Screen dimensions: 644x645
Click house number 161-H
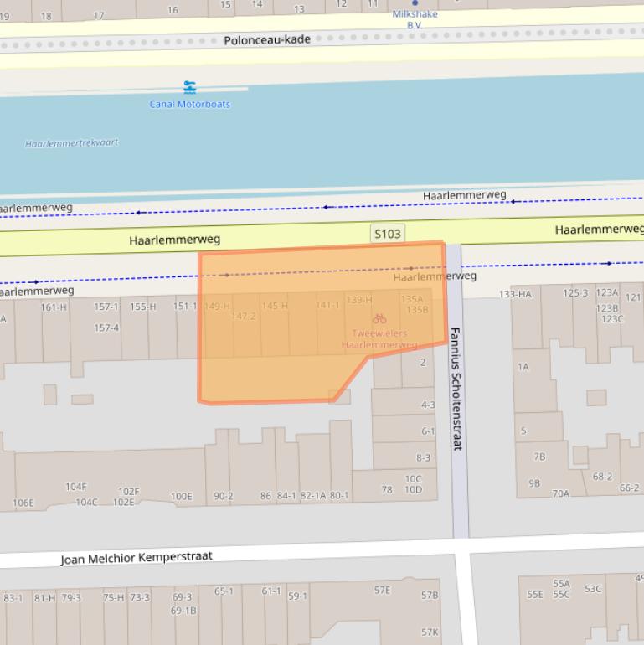[x=54, y=307]
